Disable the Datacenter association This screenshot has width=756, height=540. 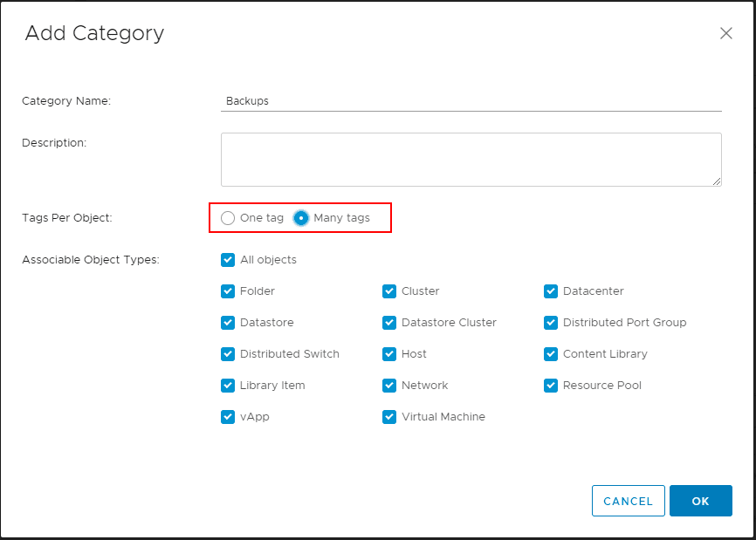(x=551, y=291)
